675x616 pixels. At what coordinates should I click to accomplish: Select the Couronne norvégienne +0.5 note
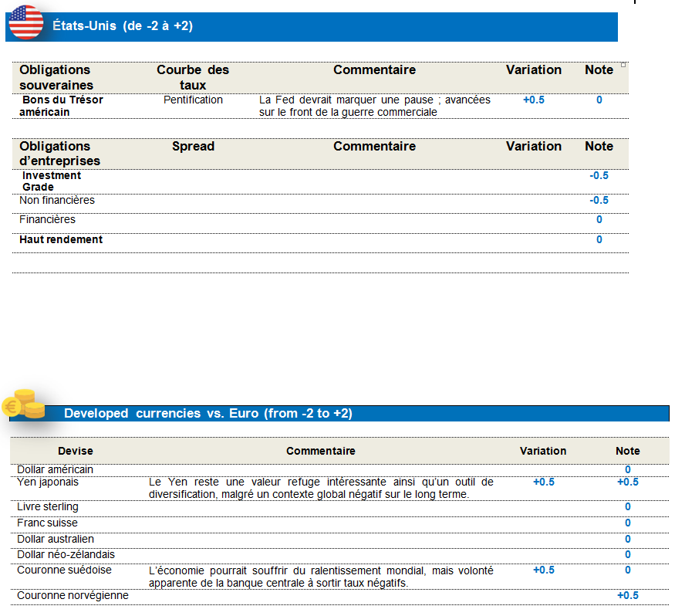[x=627, y=596]
